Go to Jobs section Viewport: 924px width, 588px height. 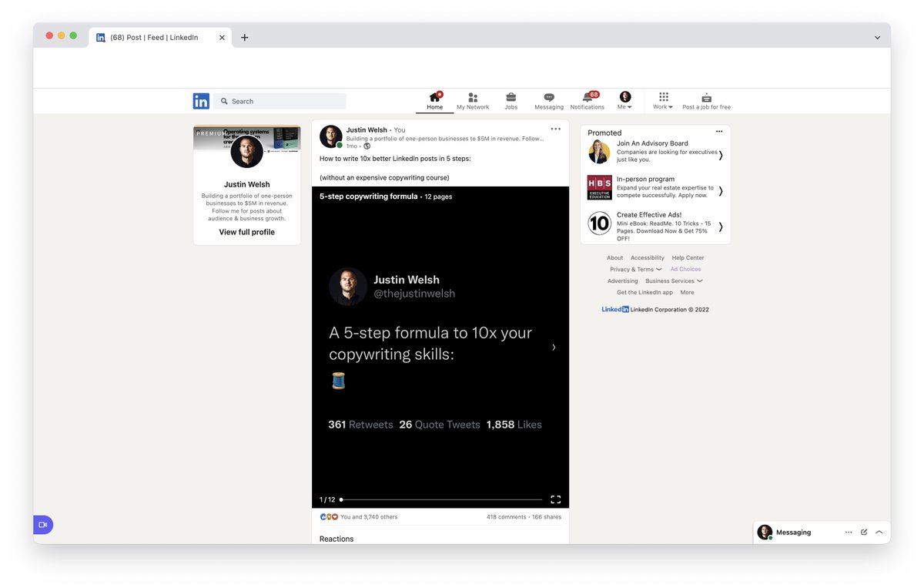(x=511, y=101)
